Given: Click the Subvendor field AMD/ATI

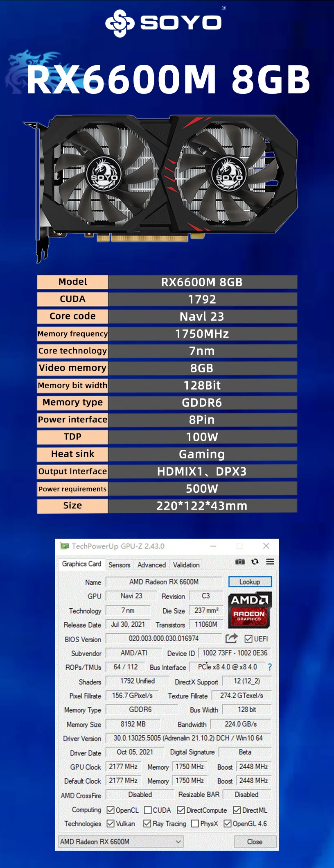Looking at the screenshot, I should (134, 653).
